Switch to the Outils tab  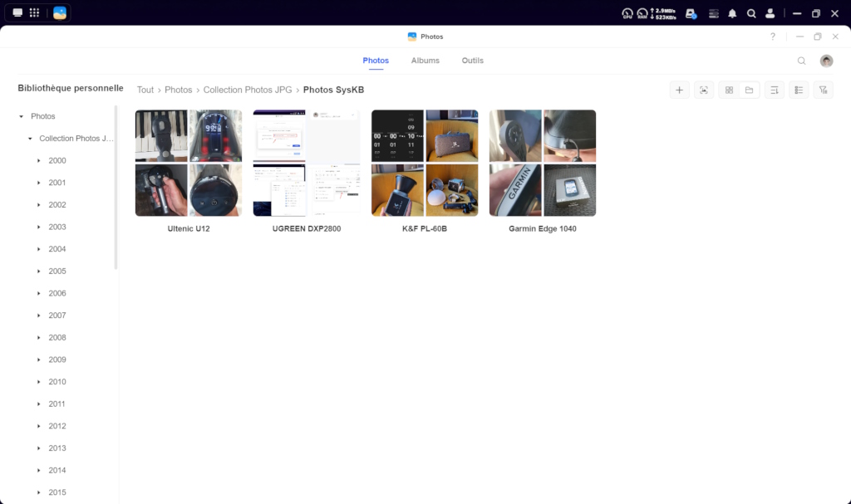click(x=472, y=61)
